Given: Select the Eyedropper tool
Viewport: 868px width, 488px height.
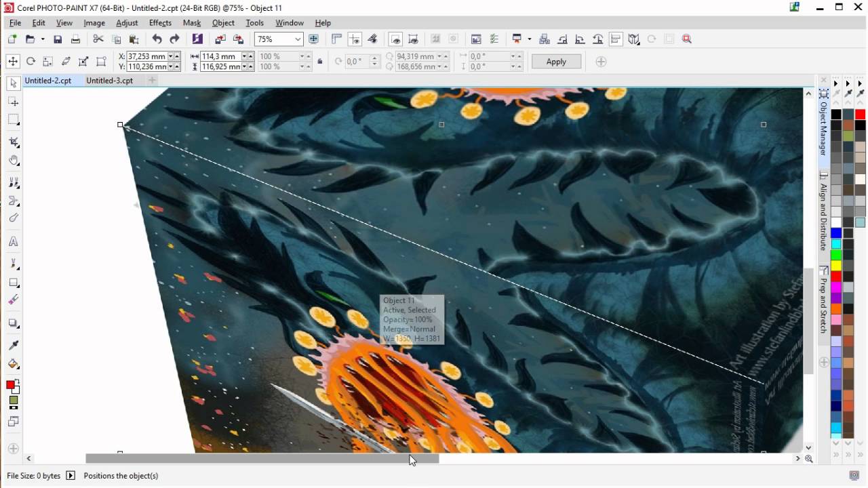Looking at the screenshot, I should pyautogui.click(x=12, y=344).
